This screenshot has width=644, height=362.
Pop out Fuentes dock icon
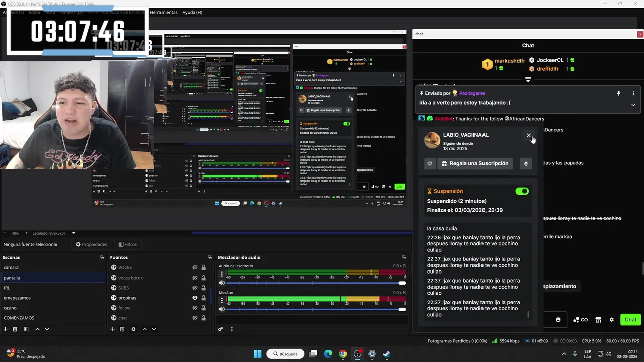pyautogui.click(x=210, y=257)
